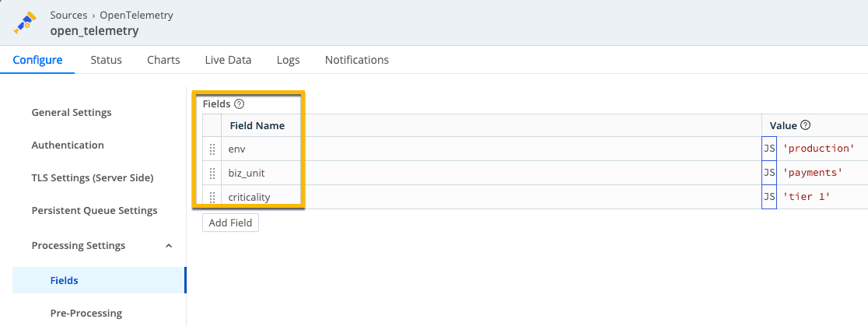The image size is (868, 326).
Task: Open the Charts tab
Action: [x=163, y=60]
